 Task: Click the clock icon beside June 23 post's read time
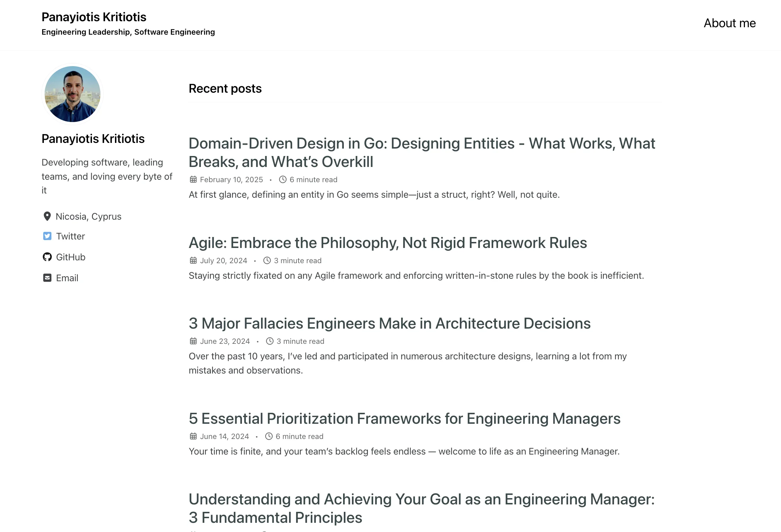point(270,341)
